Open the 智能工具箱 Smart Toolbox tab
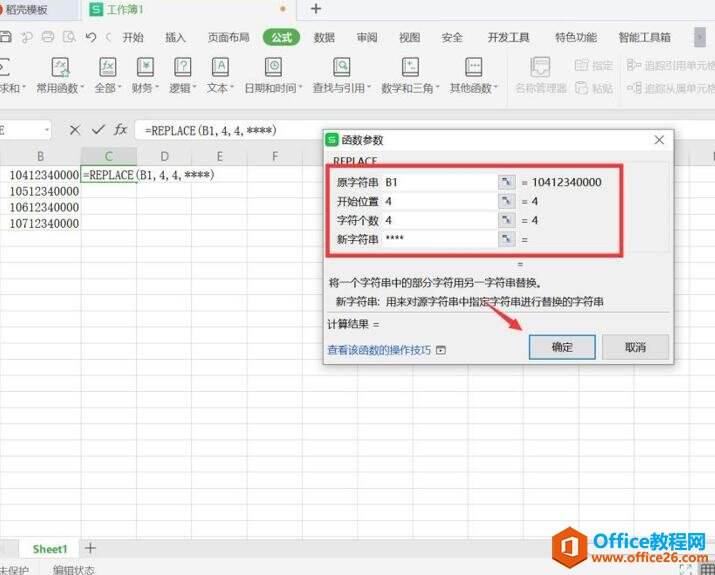This screenshot has height=575, width=715. (x=644, y=37)
